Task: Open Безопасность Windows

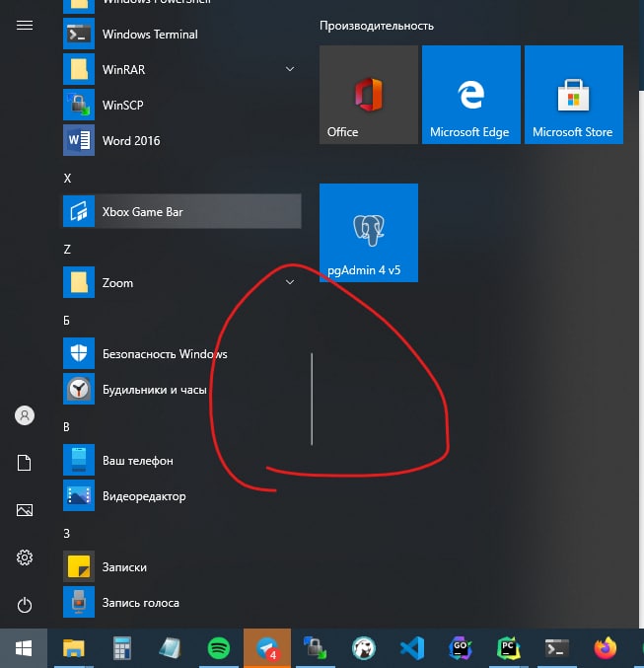Action: tap(181, 353)
